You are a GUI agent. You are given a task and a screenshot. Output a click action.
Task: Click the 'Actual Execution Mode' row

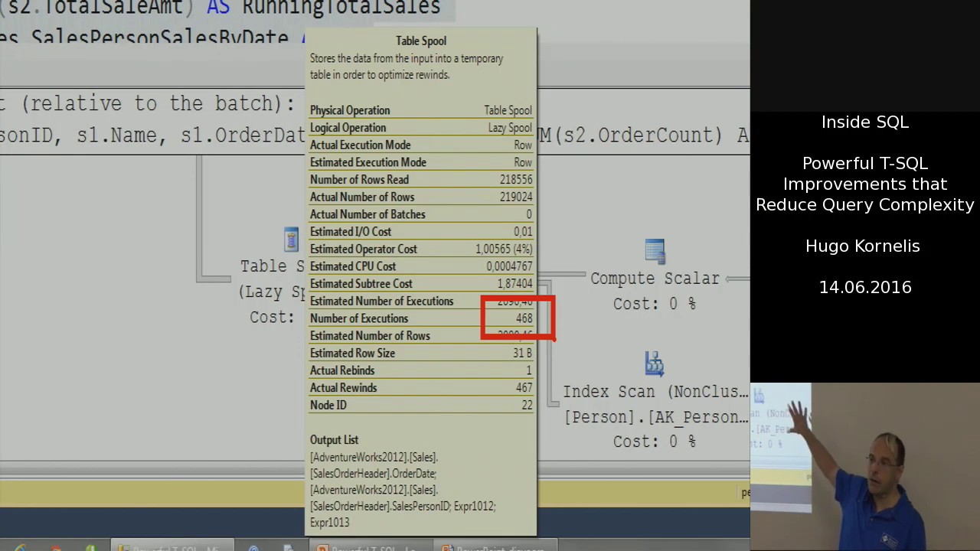tap(421, 145)
